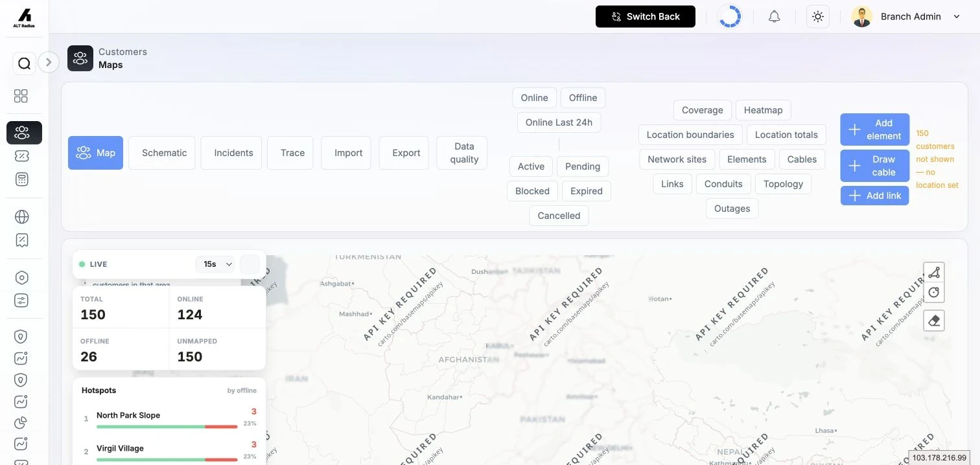This screenshot has width=980, height=465.
Task: Toggle the Elements layer
Action: 747,159
